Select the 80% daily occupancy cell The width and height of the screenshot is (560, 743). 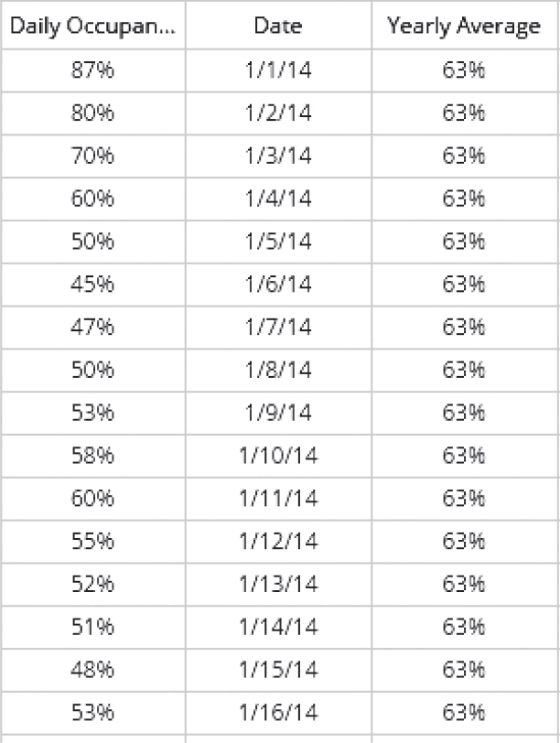pyautogui.click(x=92, y=113)
